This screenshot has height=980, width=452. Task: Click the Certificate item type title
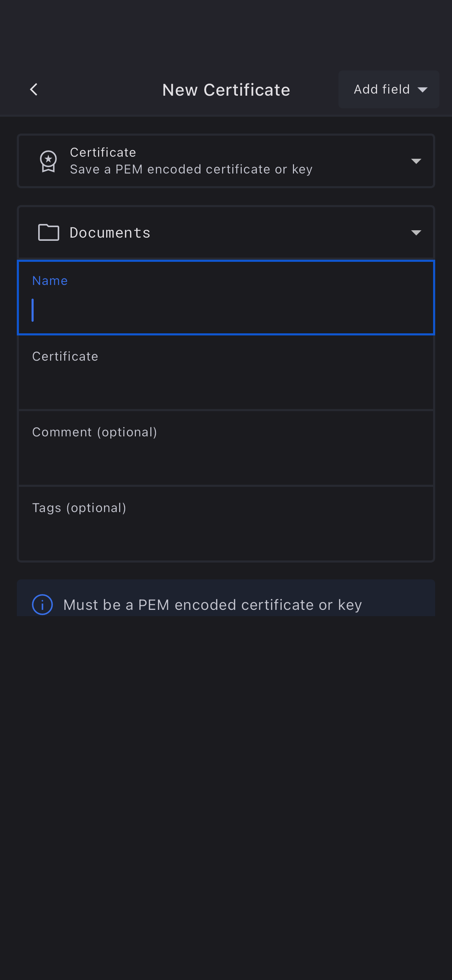pyautogui.click(x=103, y=152)
